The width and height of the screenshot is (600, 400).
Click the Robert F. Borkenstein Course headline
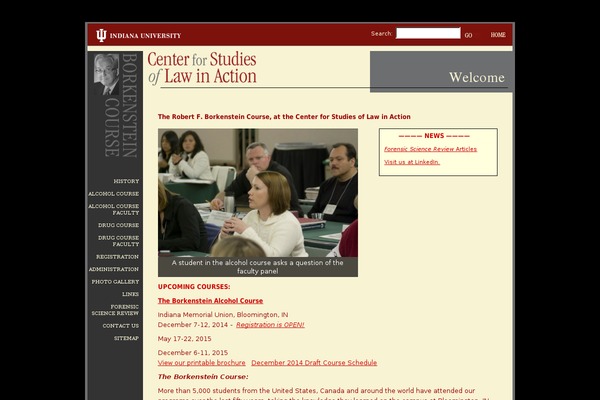pos(284,117)
